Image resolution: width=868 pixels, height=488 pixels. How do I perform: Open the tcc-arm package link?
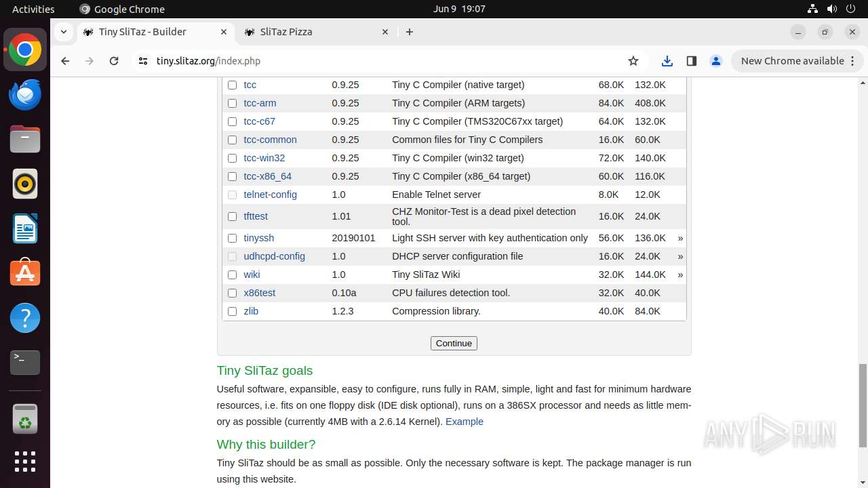[x=260, y=103]
